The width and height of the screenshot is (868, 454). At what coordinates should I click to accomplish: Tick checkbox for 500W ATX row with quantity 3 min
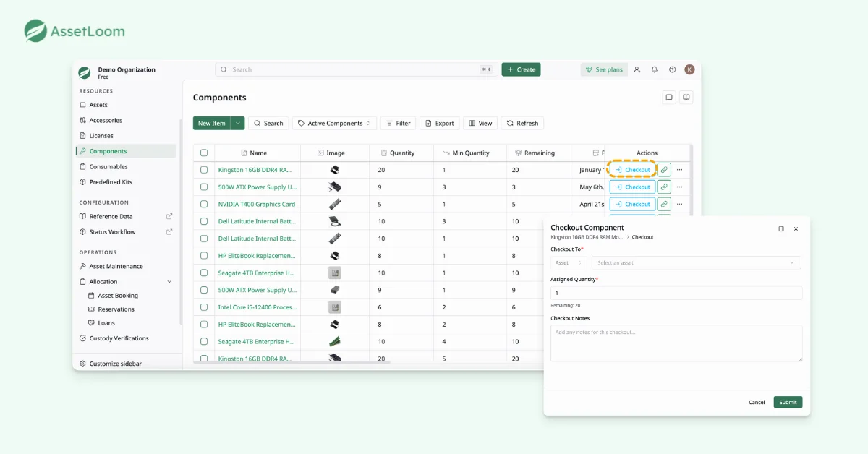click(204, 187)
